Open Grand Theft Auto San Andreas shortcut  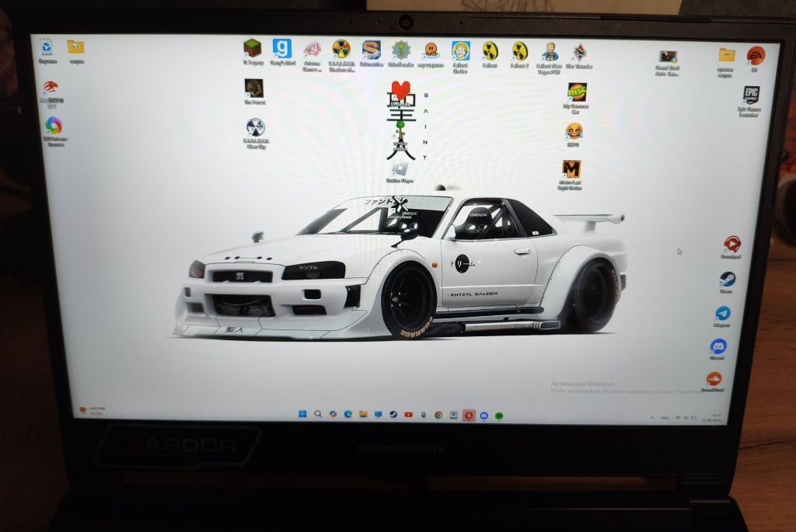coord(667,63)
